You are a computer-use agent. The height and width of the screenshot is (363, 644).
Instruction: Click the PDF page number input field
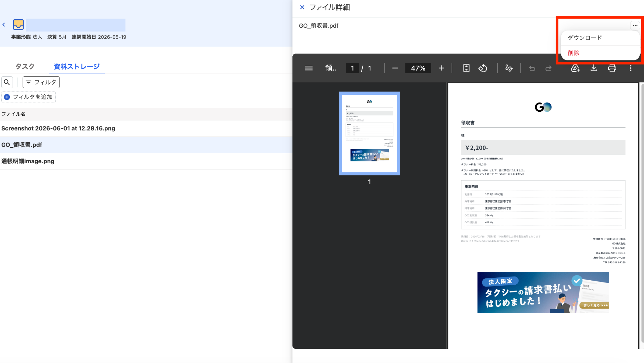pos(352,68)
